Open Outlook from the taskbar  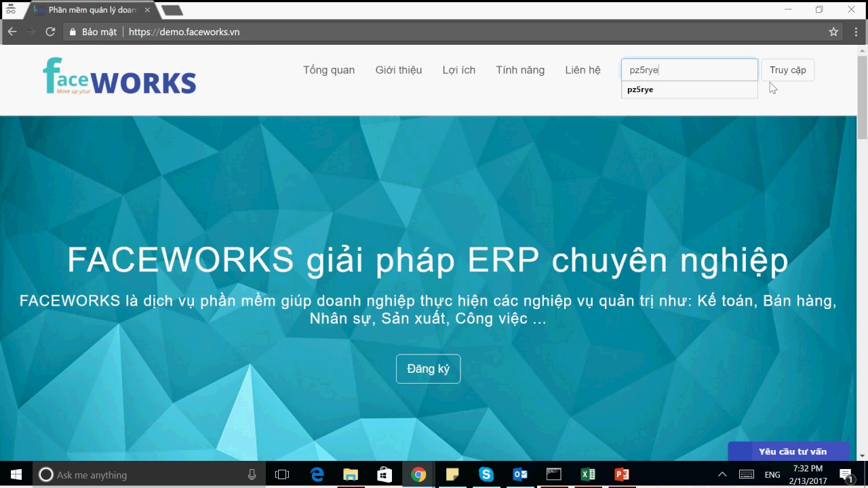click(x=520, y=474)
